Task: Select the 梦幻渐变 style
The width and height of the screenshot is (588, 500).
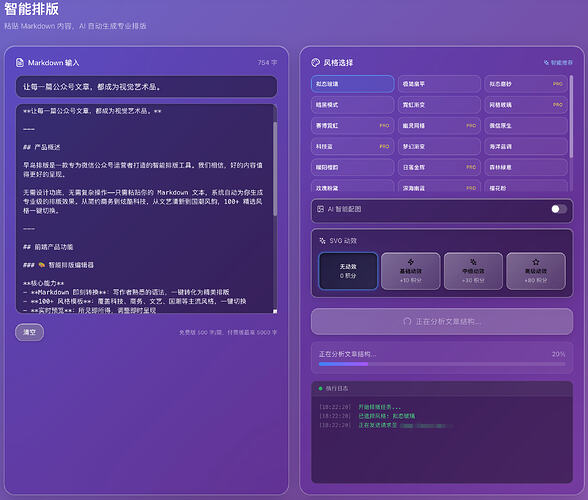Action: pyautogui.click(x=439, y=147)
